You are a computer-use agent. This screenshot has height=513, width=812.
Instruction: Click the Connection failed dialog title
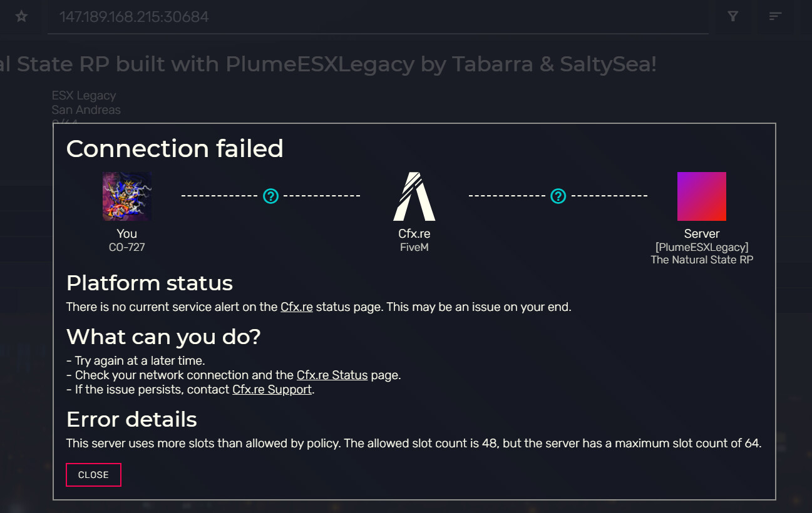tap(175, 148)
